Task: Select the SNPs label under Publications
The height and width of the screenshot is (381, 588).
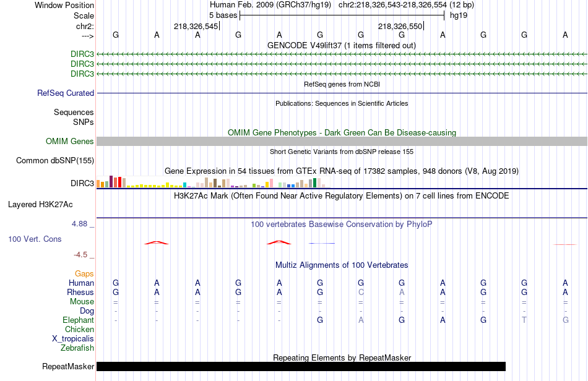Action: 84,122
